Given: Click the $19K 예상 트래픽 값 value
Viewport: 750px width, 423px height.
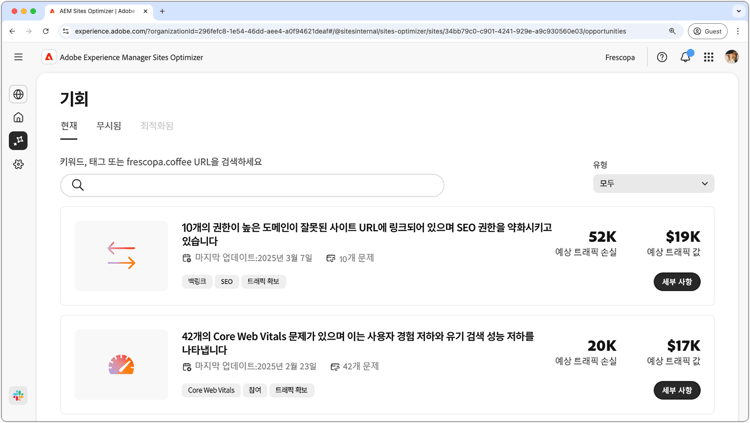Looking at the screenshot, I should (683, 237).
